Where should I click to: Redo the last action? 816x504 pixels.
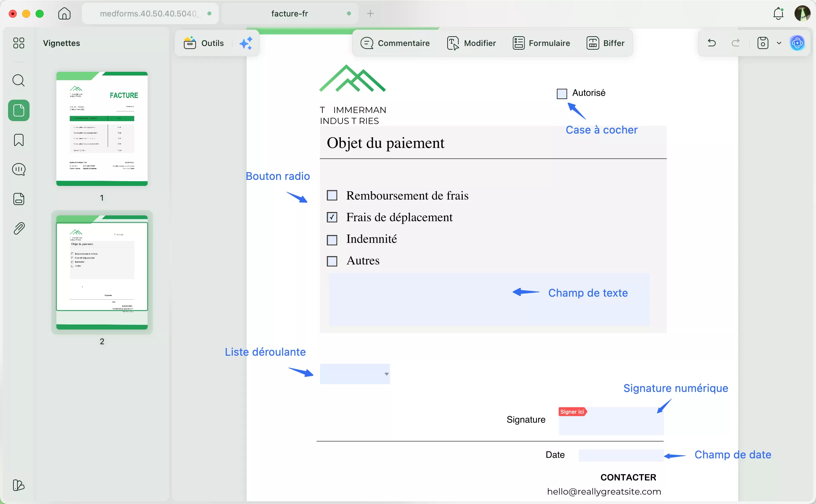tap(736, 43)
